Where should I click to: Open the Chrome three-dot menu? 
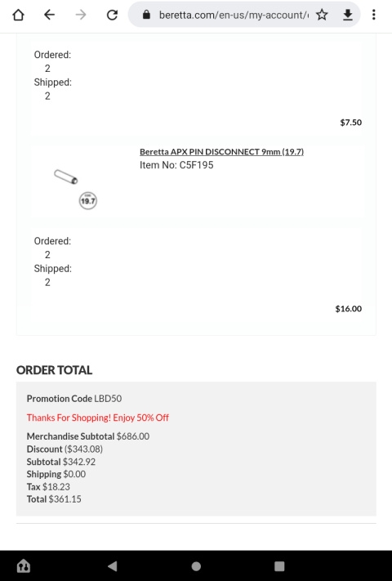(x=374, y=15)
